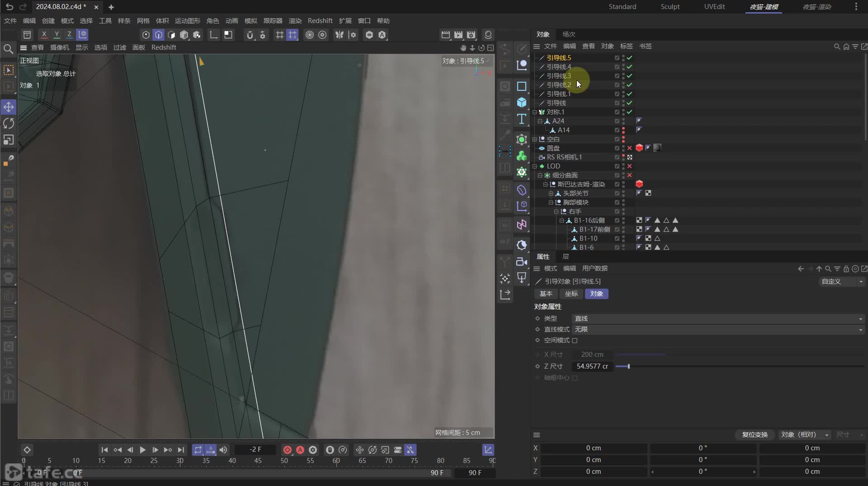Expand the 头部关节 tree node

point(551,193)
